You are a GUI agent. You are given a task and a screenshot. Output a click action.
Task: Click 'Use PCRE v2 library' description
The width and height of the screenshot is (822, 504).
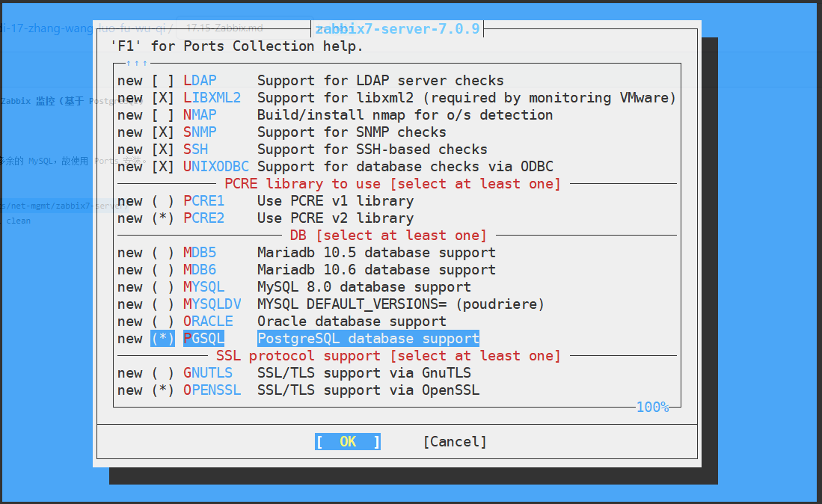coord(336,218)
